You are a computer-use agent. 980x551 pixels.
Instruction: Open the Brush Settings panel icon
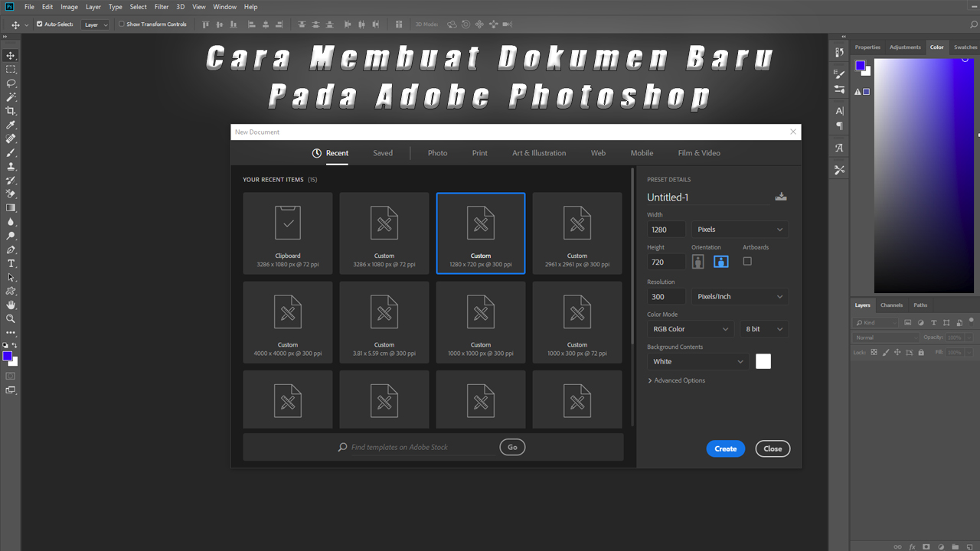840,74
